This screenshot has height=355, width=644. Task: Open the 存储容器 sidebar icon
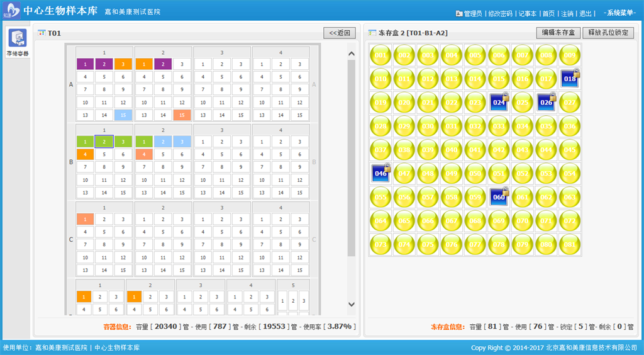[x=17, y=43]
